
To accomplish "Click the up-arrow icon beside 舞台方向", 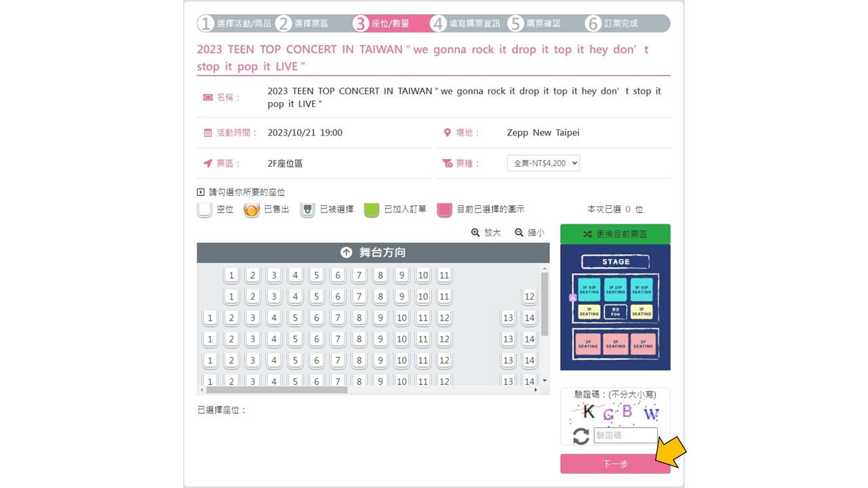I will coord(347,252).
